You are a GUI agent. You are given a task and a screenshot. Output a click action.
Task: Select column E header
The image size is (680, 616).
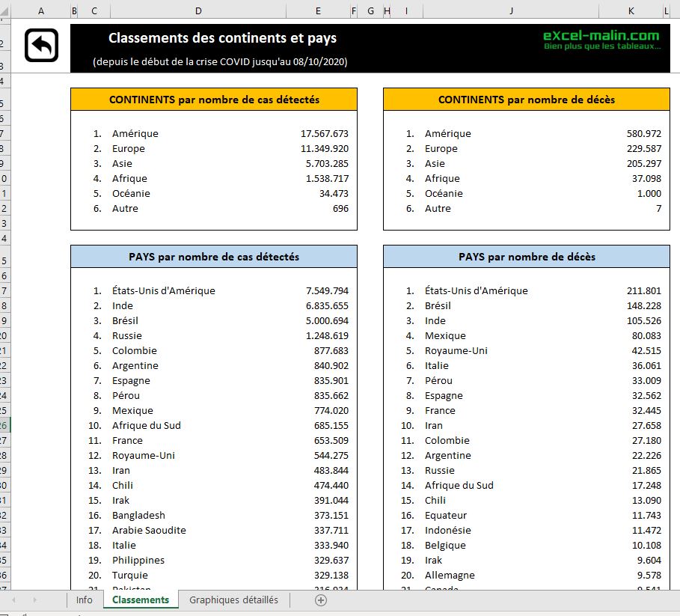(x=318, y=10)
